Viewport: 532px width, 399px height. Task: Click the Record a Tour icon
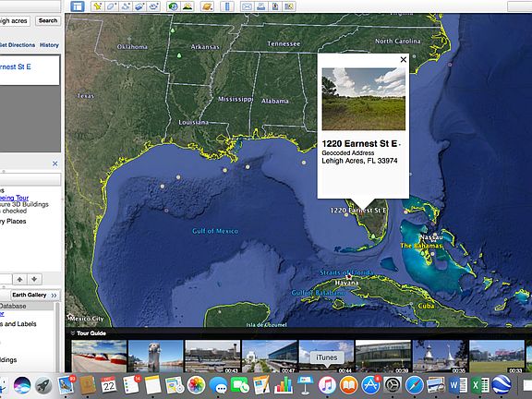coord(153,6)
